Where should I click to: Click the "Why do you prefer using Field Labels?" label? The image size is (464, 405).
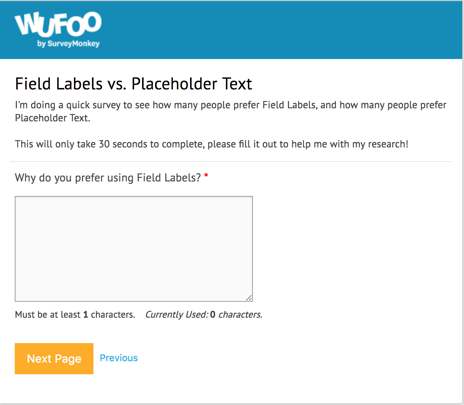click(x=108, y=178)
